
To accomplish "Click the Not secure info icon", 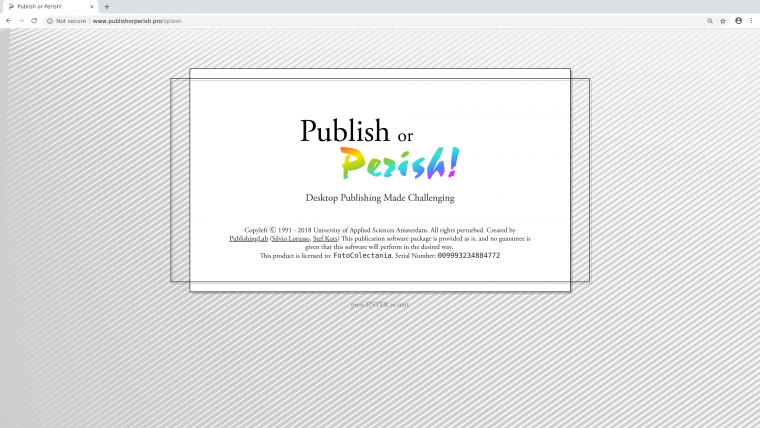I will point(50,20).
